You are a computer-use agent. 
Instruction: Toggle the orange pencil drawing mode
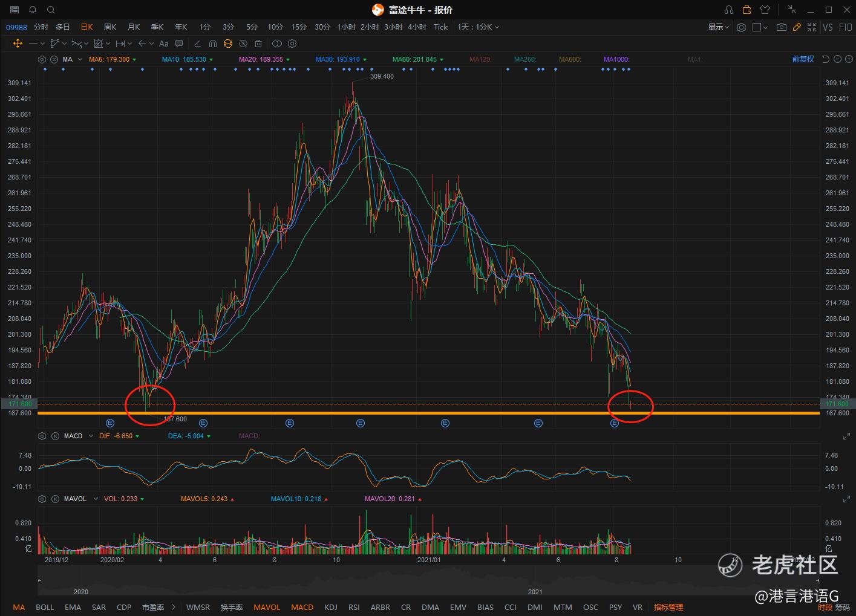pos(797,27)
